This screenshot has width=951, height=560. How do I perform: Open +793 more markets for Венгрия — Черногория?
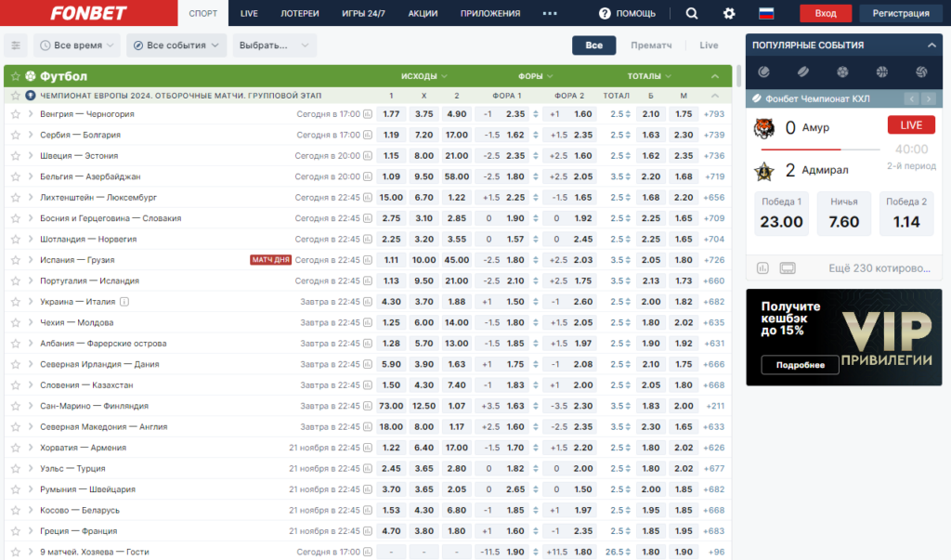pyautogui.click(x=714, y=114)
